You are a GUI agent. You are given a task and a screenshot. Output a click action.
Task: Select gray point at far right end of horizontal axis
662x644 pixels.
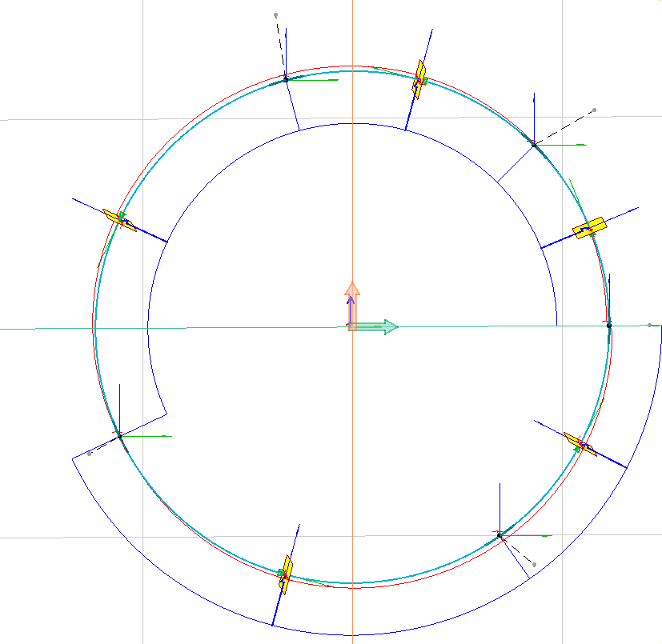pos(649,325)
